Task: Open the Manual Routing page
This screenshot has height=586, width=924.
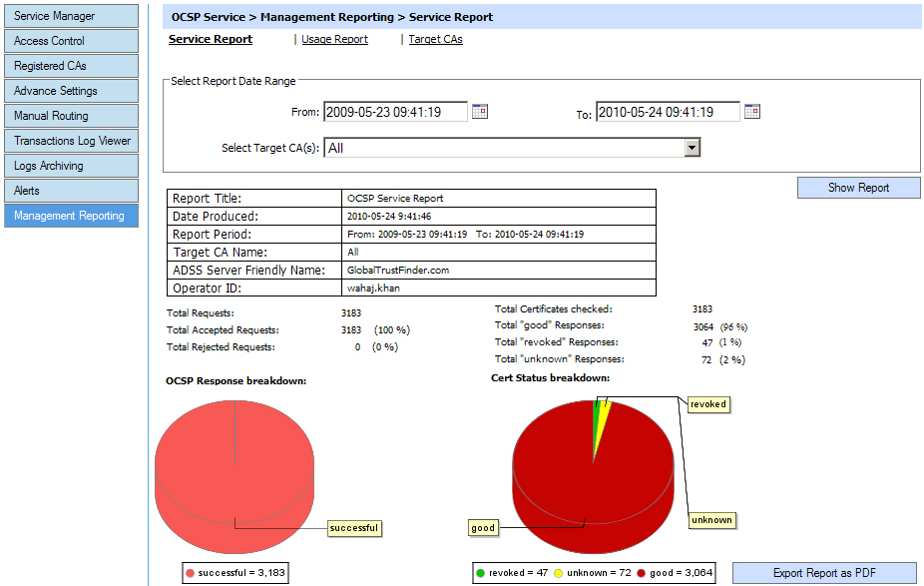Action: (x=70, y=115)
